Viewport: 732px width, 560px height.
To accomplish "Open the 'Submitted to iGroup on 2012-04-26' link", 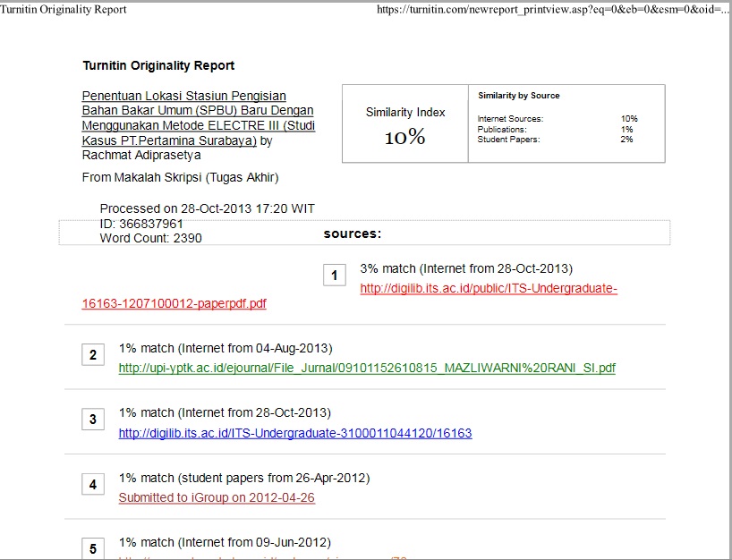I will [x=217, y=497].
